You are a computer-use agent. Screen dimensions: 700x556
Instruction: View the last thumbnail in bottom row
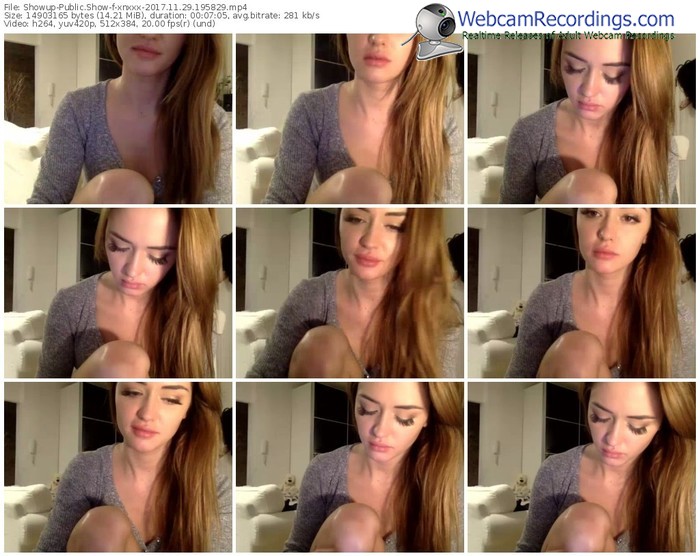click(x=581, y=466)
